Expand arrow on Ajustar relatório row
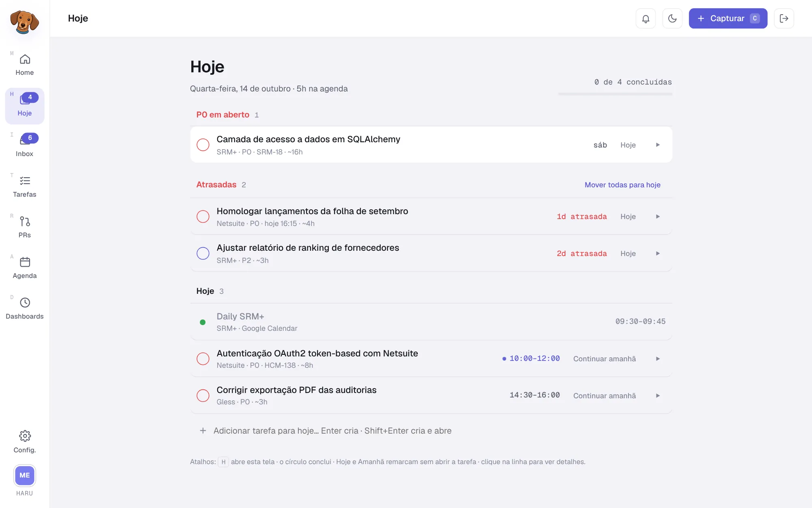The height and width of the screenshot is (508, 812). coord(658,254)
